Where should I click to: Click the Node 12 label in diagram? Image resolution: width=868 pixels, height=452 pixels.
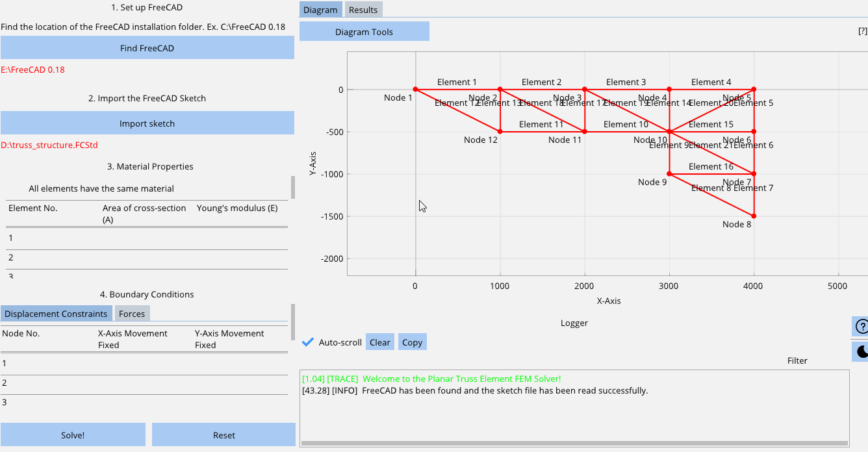click(481, 140)
